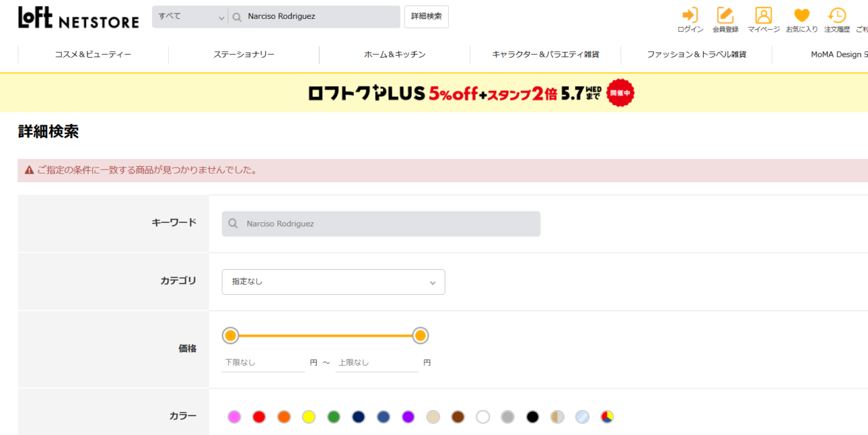Open MoMA Design Store menu
This screenshot has width=868, height=435.
click(839, 54)
